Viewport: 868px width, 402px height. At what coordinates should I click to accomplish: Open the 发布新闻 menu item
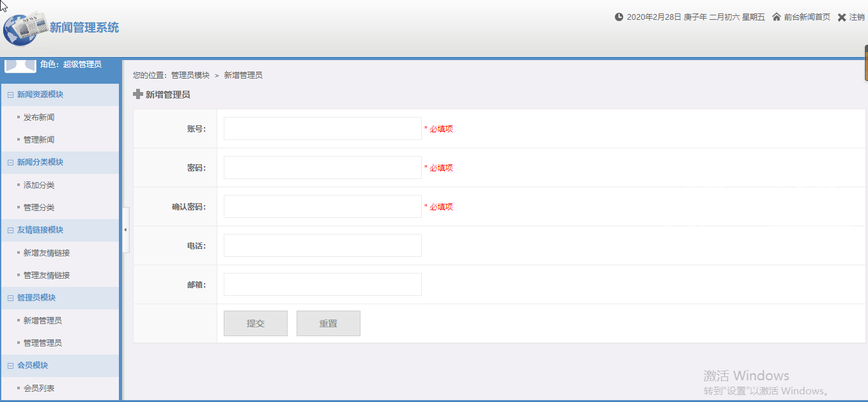tap(39, 118)
